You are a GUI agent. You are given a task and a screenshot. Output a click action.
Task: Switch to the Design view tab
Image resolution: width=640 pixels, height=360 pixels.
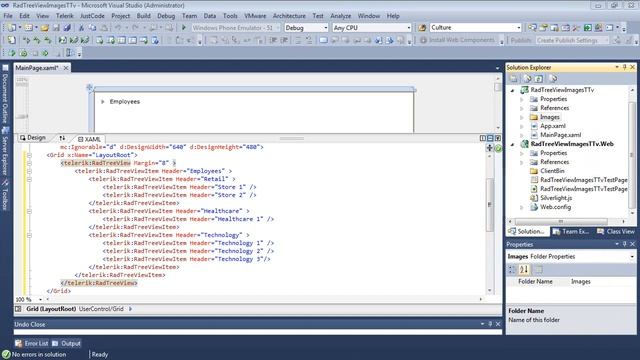[x=33, y=138]
